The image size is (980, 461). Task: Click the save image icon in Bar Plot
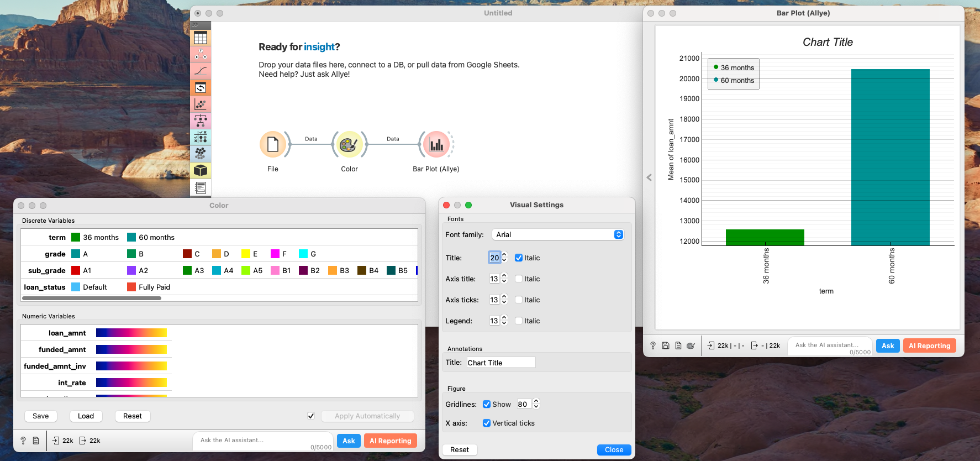(x=666, y=345)
